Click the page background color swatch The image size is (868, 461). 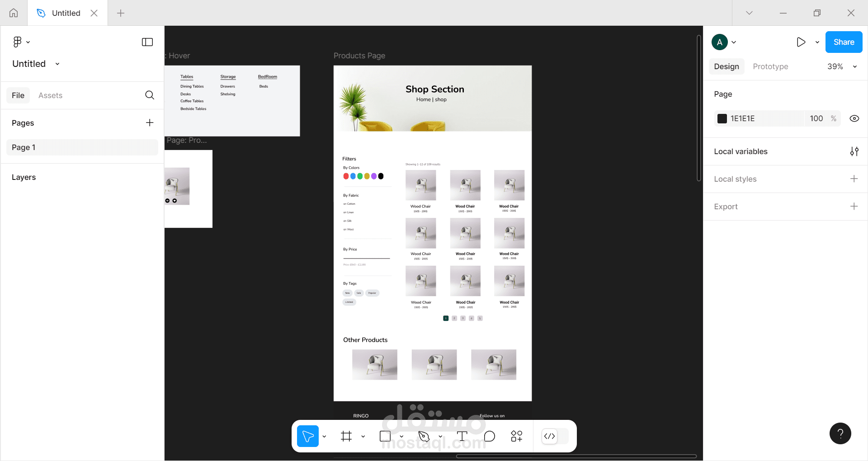click(722, 118)
